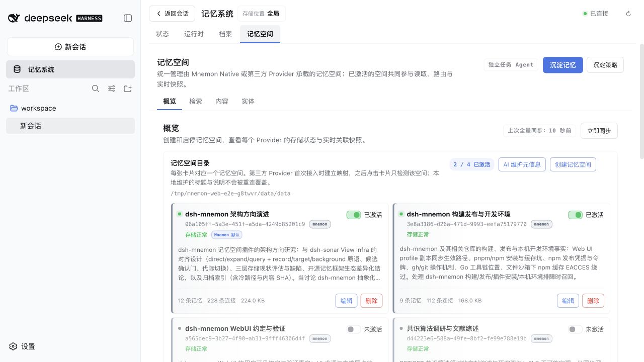Click the DeepSeek whale logo
Viewport: 644px width, 362px height.
coord(14,18)
